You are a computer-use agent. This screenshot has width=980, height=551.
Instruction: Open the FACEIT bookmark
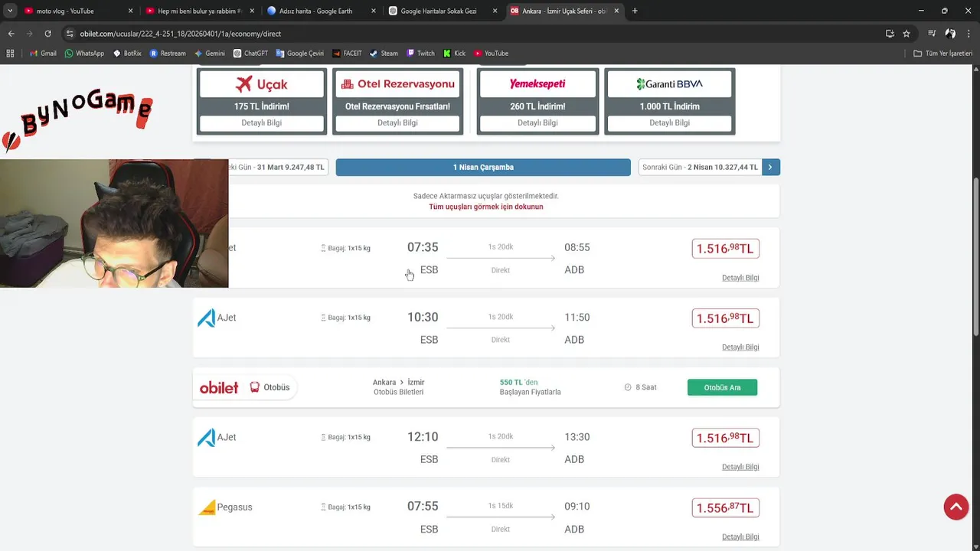[347, 53]
